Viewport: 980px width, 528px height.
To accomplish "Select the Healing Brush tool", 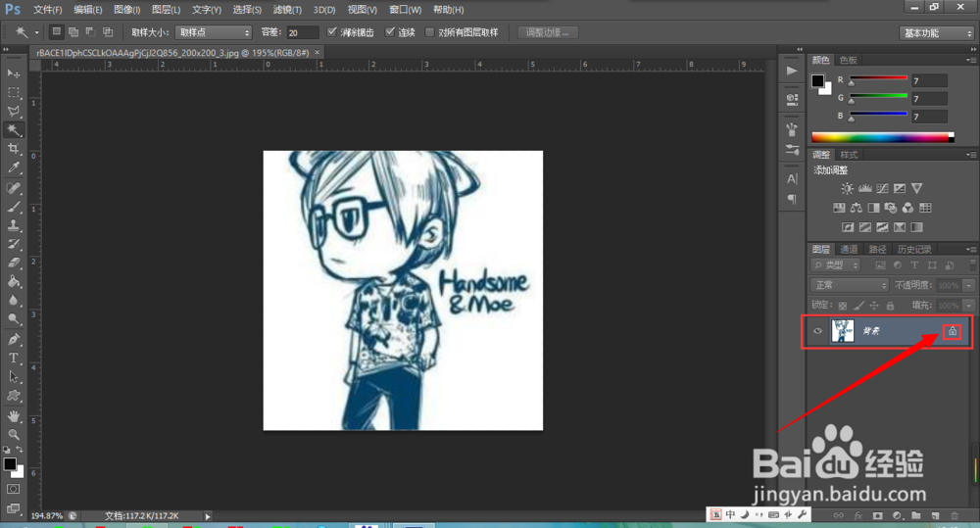I will pos(13,188).
